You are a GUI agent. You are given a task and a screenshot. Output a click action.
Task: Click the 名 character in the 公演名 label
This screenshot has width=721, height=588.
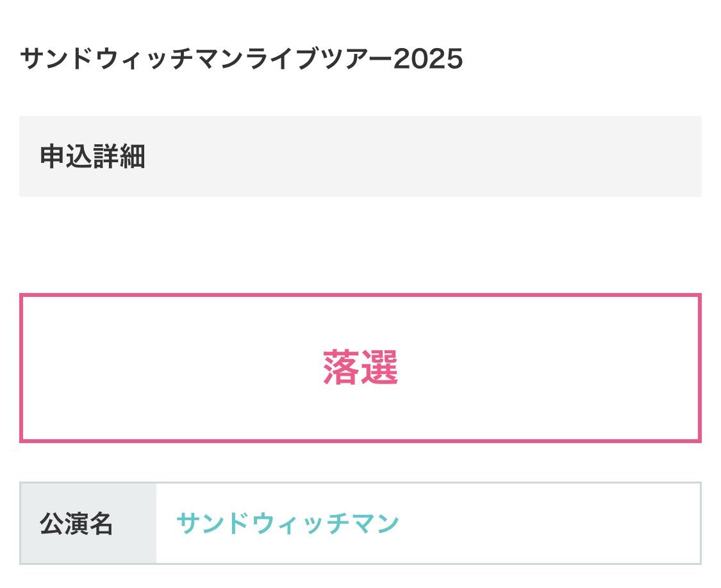click(x=101, y=524)
